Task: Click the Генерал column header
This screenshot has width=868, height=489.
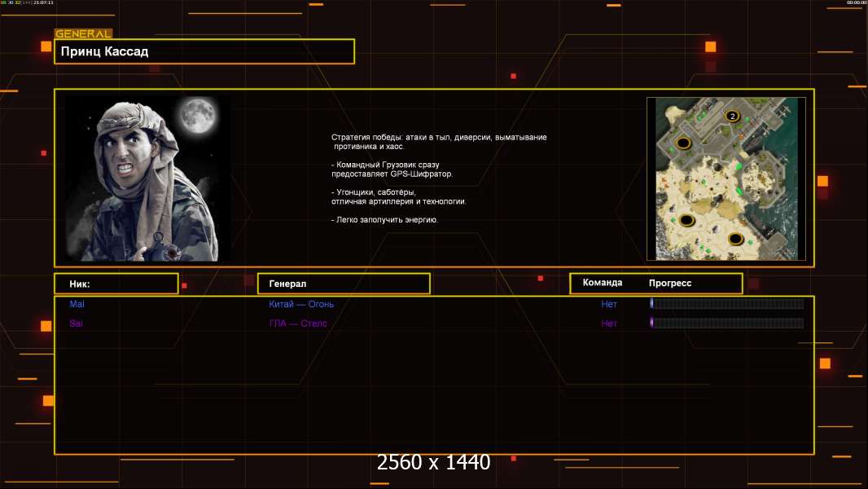Action: [343, 284]
